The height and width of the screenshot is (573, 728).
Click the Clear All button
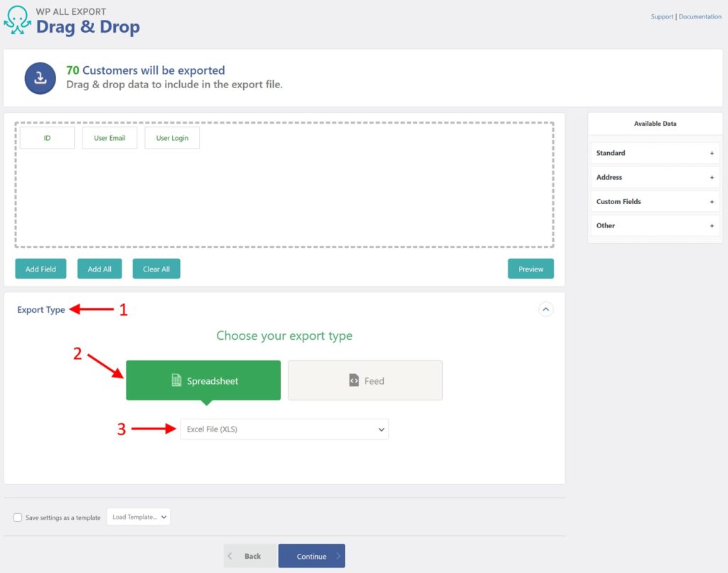click(x=156, y=269)
